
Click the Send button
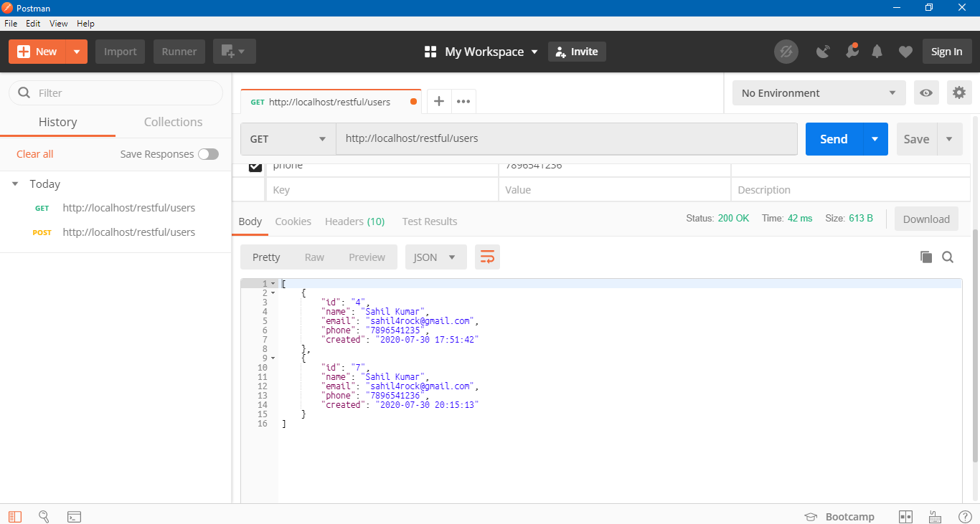tap(832, 138)
